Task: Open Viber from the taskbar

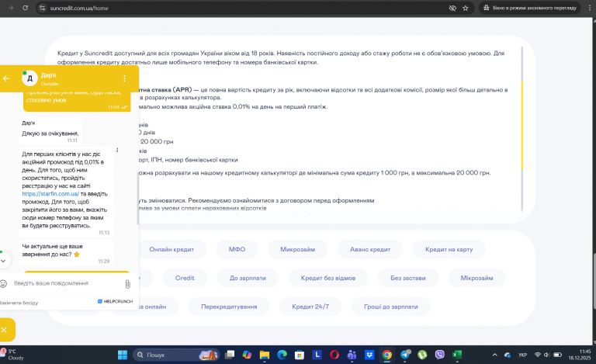Action: (x=440, y=355)
